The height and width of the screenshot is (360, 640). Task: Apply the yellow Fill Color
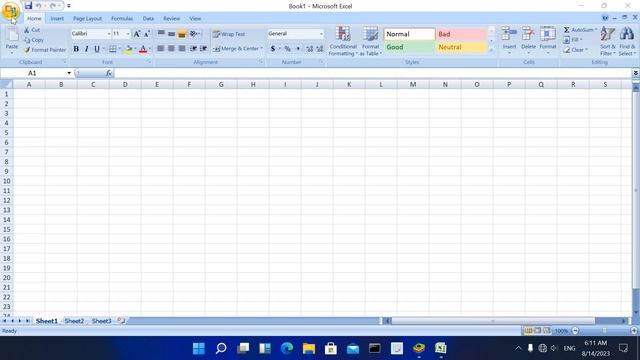click(x=129, y=49)
